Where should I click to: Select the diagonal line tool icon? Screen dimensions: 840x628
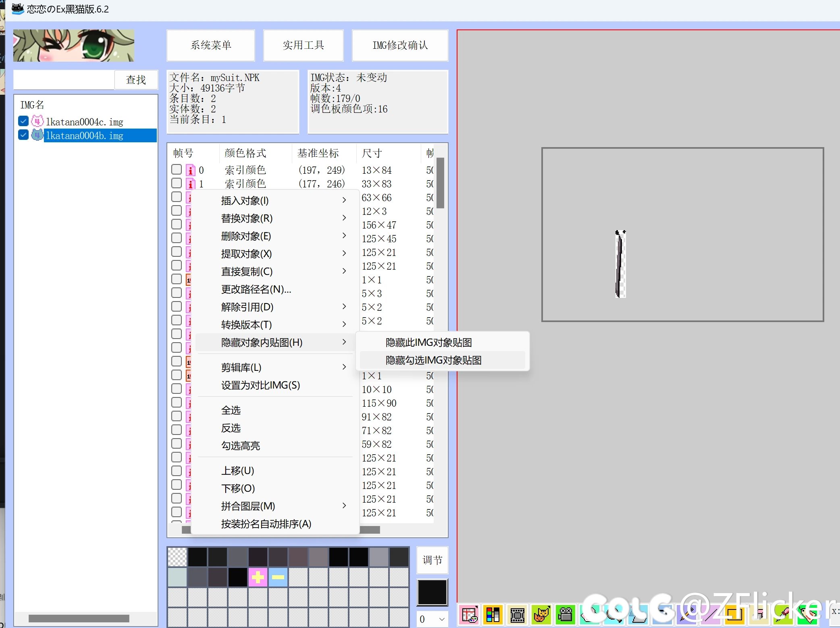coord(710,615)
